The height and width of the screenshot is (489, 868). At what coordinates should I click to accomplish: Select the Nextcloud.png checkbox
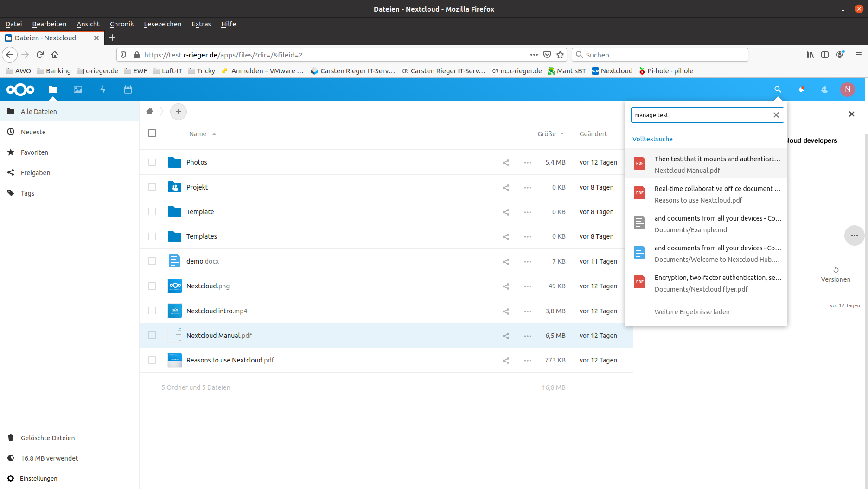[x=152, y=286]
